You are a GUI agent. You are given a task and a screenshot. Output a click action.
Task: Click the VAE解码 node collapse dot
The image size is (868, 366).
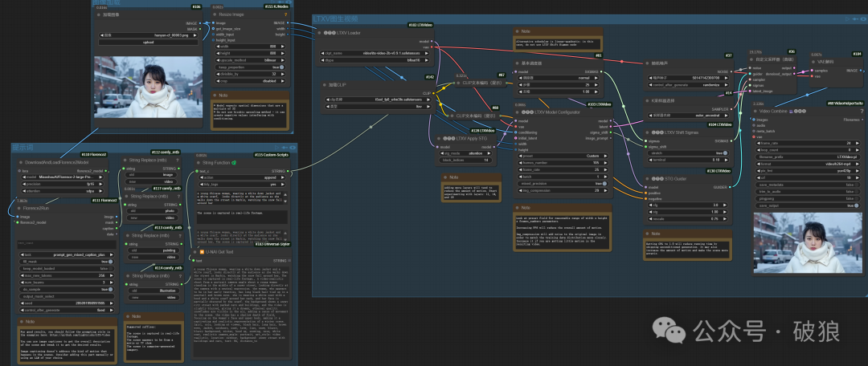[813, 62]
